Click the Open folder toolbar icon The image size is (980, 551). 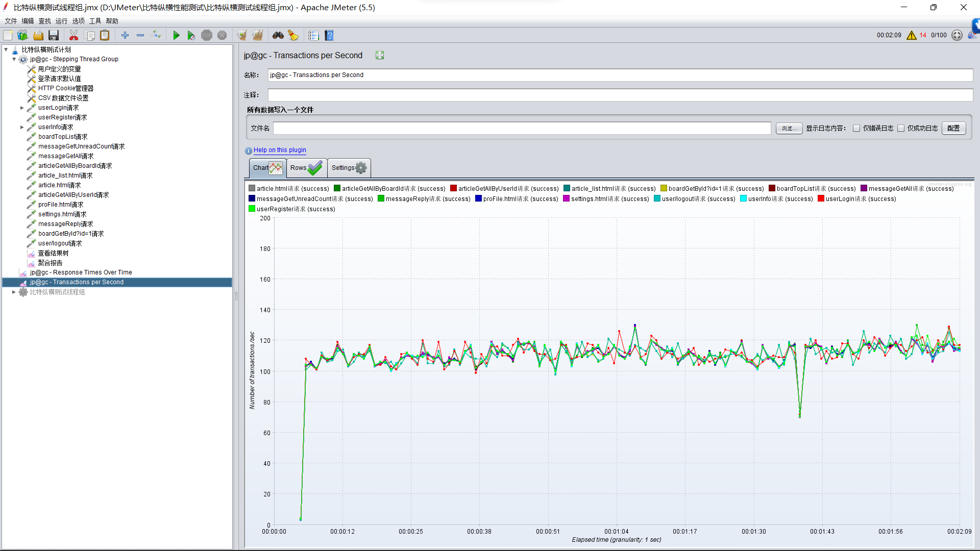point(38,35)
